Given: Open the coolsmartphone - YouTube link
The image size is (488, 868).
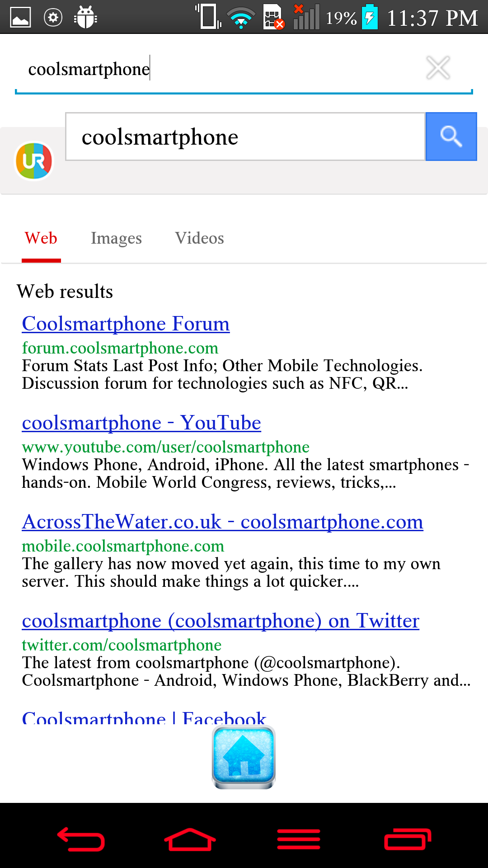Looking at the screenshot, I should pos(141,423).
